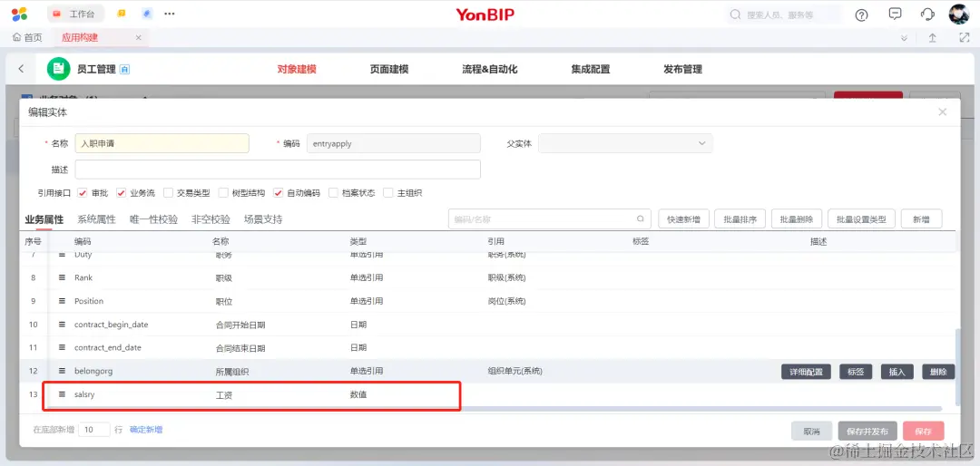Focus the 描述 input field
Screen dimensions: 980x466
coord(278,170)
